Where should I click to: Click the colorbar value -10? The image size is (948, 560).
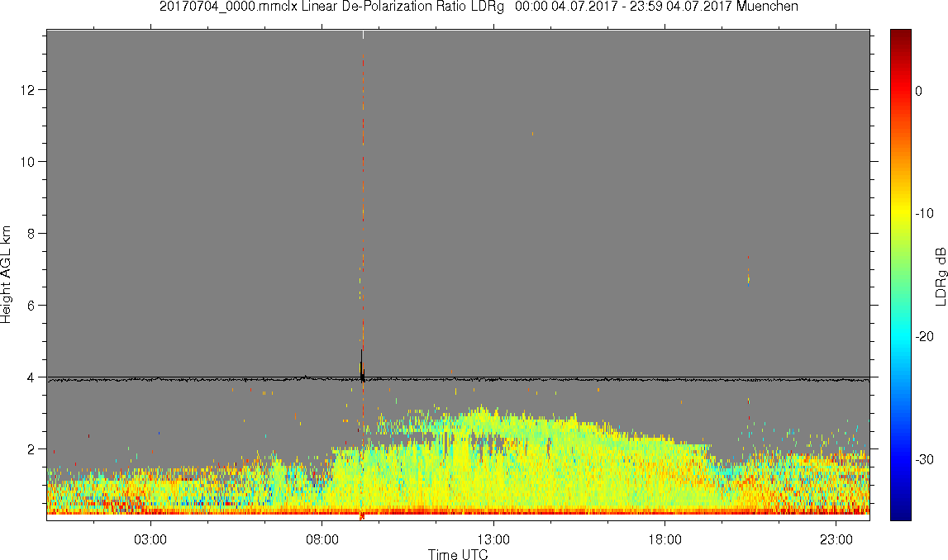pos(923,214)
